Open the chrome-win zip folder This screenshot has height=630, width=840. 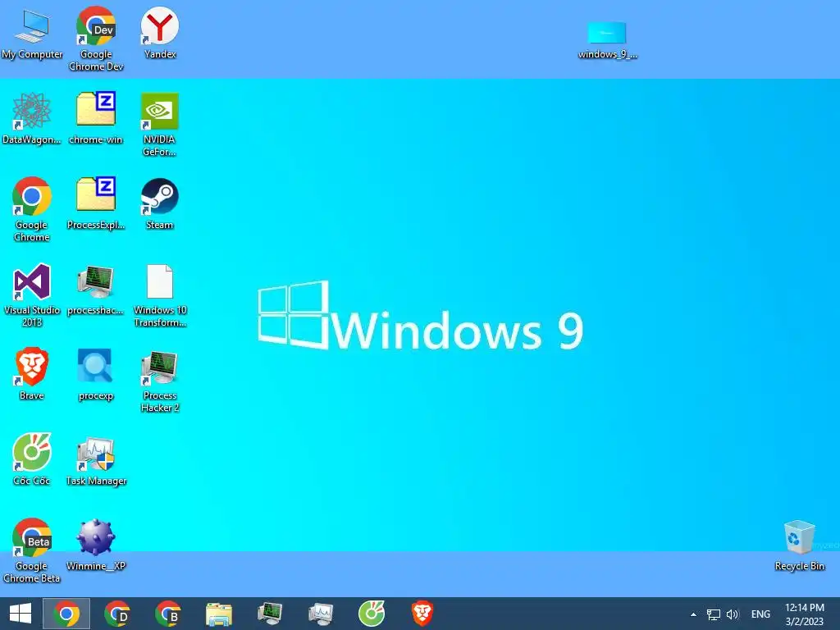coord(96,118)
